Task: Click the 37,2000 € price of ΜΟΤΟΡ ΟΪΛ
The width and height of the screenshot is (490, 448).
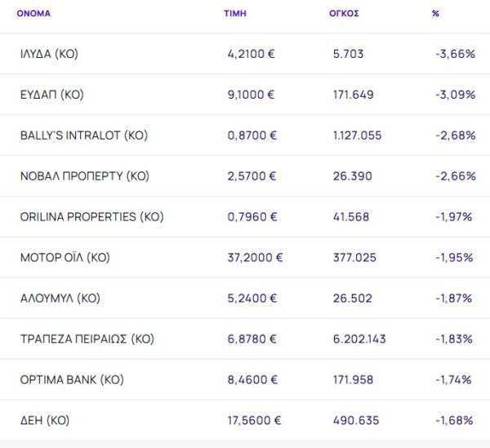Action: [x=256, y=258]
